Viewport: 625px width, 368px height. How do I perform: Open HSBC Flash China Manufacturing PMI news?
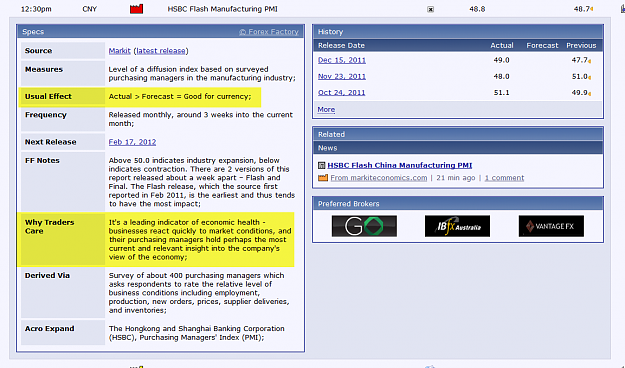click(400, 165)
